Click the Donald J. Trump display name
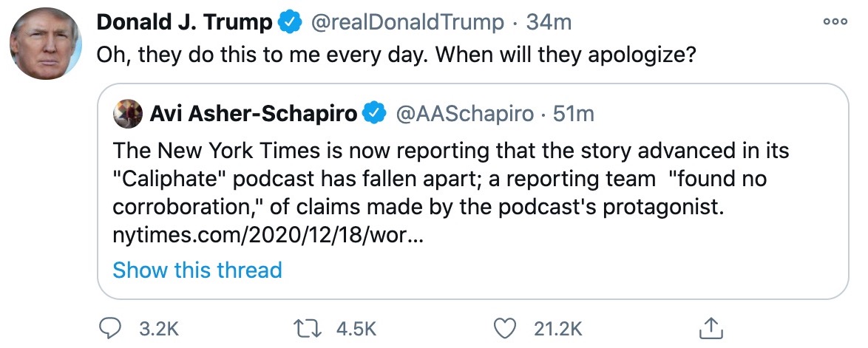 pyautogui.click(x=184, y=23)
